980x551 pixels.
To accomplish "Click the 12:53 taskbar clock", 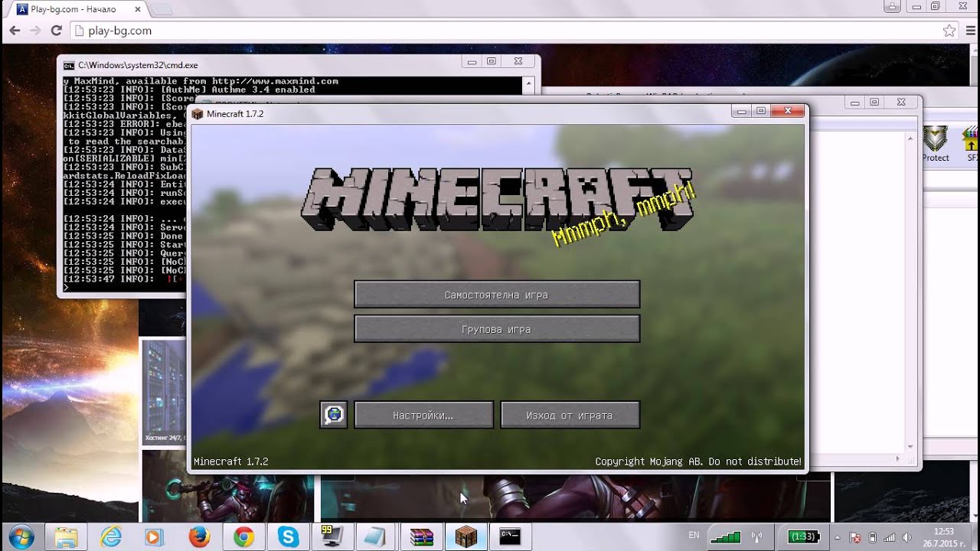I will coord(944,537).
